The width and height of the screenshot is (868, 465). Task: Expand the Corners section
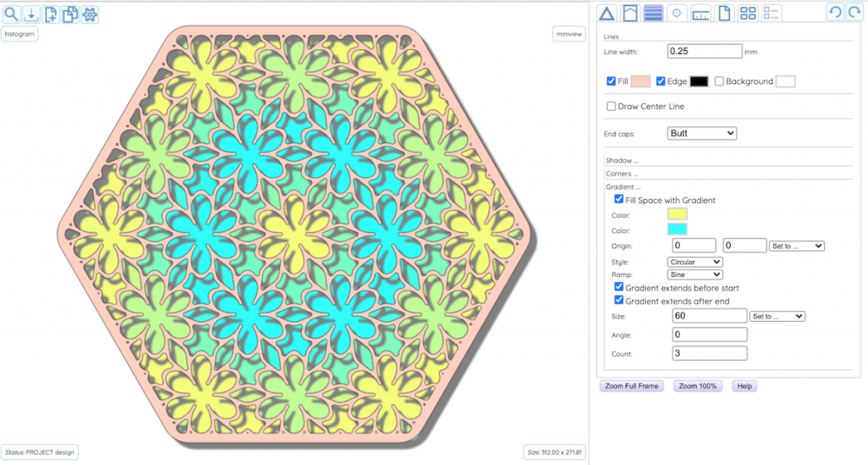click(x=621, y=174)
